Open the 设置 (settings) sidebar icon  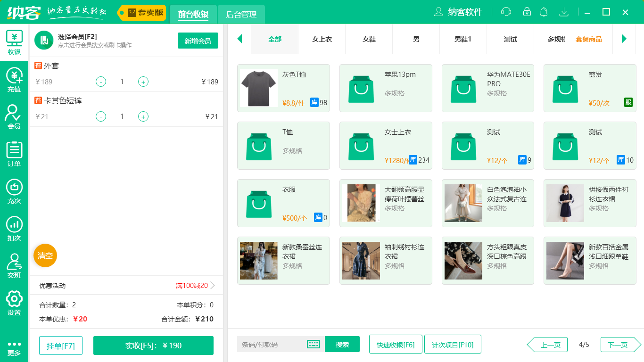(14, 302)
